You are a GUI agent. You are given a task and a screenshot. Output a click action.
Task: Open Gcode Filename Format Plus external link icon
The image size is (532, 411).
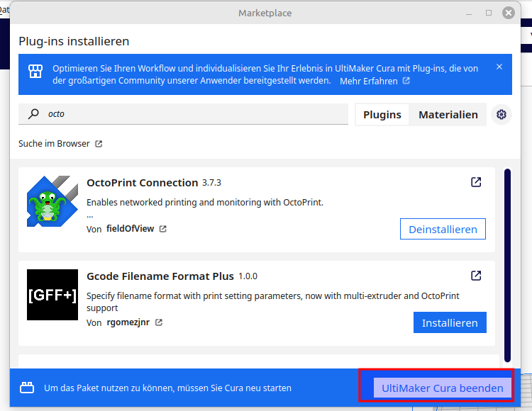pyautogui.click(x=476, y=276)
